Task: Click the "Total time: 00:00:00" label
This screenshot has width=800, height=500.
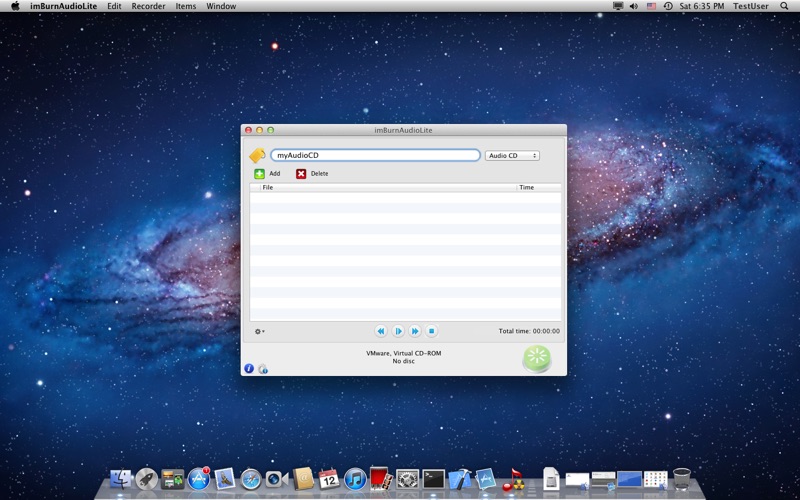Action: click(529, 331)
